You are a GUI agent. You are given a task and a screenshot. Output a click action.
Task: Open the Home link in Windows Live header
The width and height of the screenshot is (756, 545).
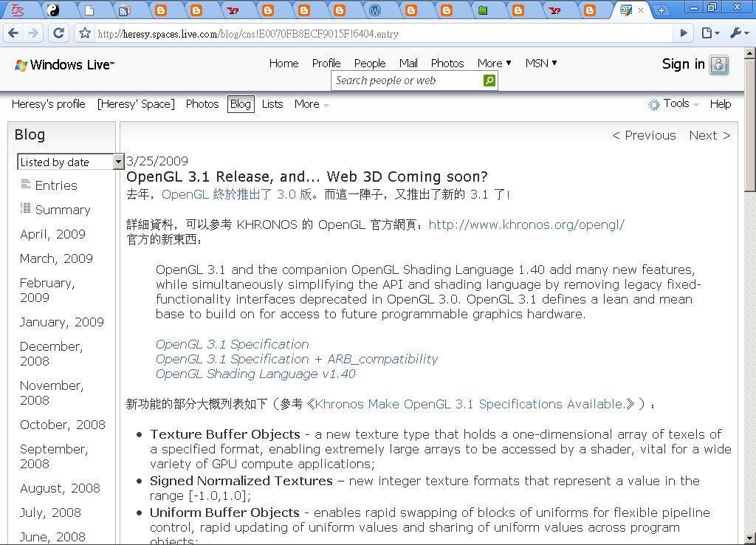click(284, 64)
